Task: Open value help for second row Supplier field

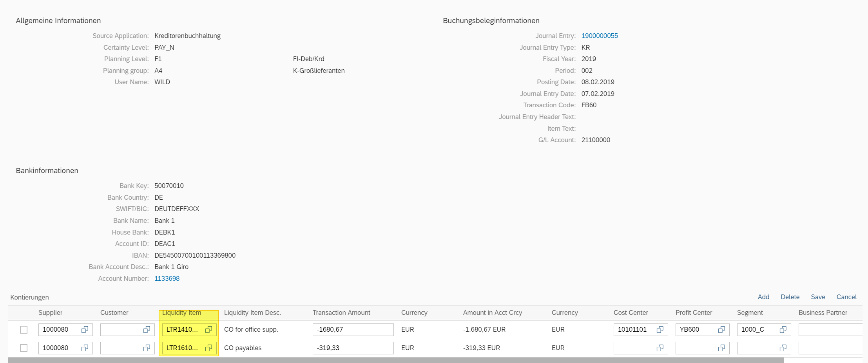Action: 85,348
